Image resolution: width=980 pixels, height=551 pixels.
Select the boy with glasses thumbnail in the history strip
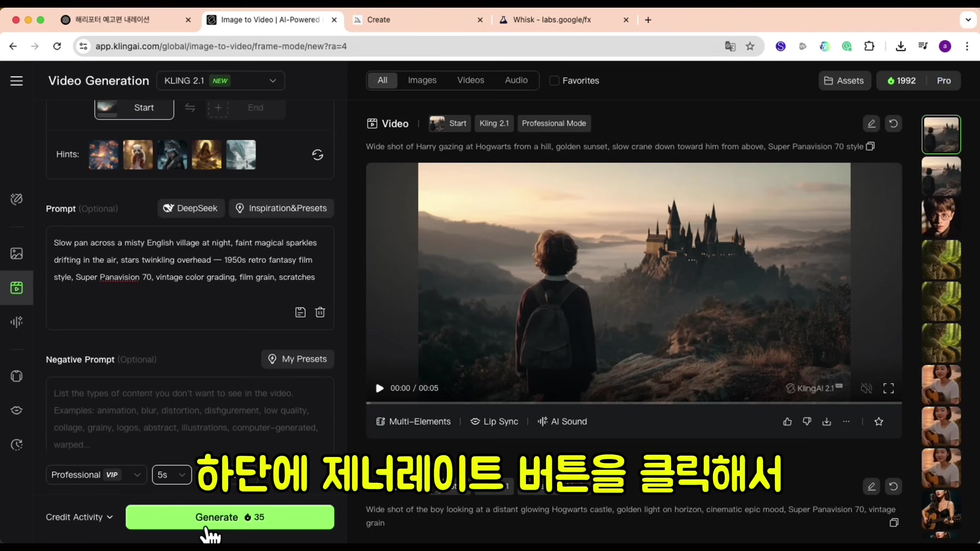click(x=941, y=218)
